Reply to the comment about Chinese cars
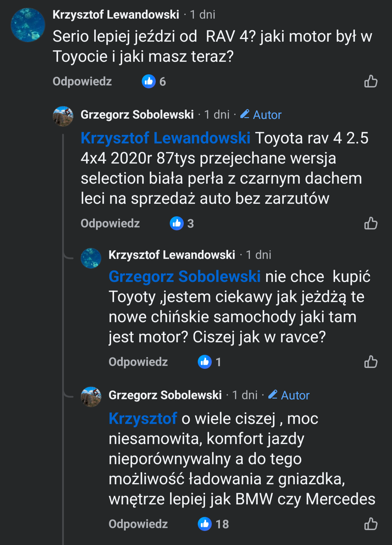This screenshot has height=545, width=392. click(138, 362)
